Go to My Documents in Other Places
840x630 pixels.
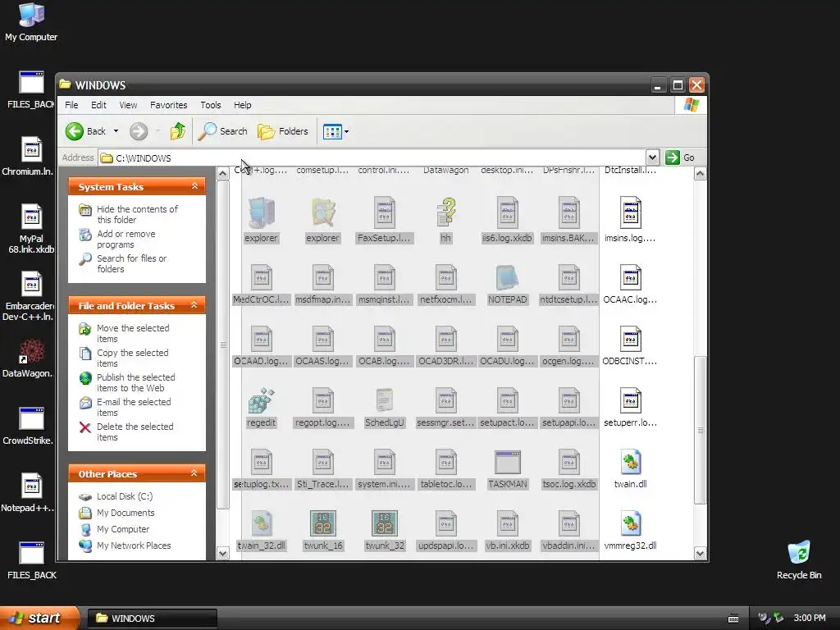[x=126, y=513]
